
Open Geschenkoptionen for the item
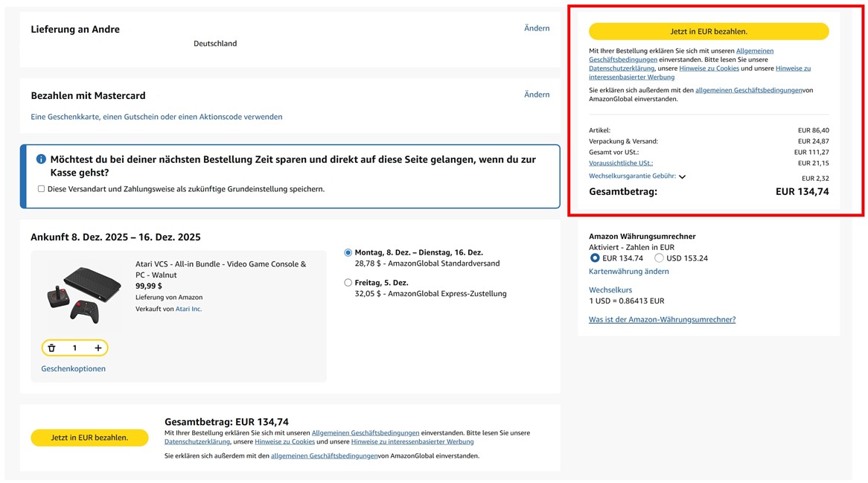(x=73, y=368)
